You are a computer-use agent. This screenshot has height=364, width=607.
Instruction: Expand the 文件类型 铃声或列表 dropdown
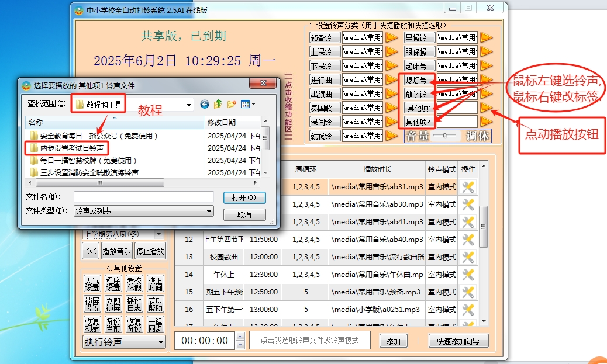[209, 211]
